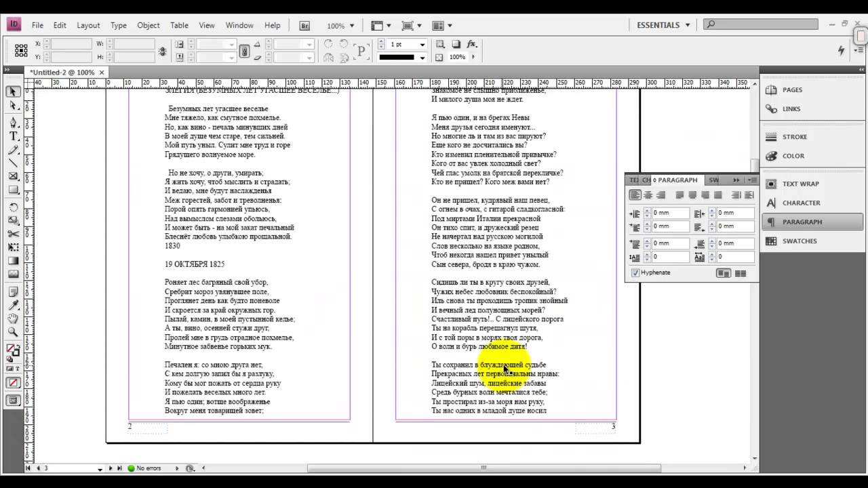Image resolution: width=868 pixels, height=488 pixels.
Task: Open the ESSENTIALS workspace dropdown
Action: click(x=664, y=25)
